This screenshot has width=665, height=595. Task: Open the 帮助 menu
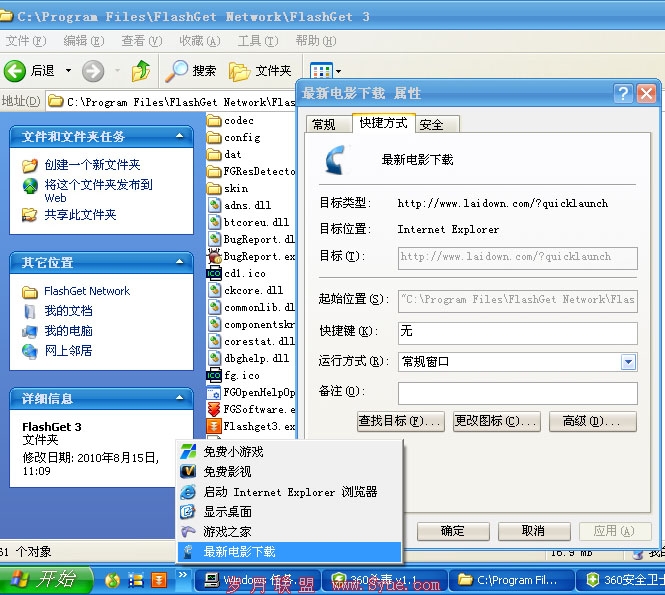[x=316, y=41]
